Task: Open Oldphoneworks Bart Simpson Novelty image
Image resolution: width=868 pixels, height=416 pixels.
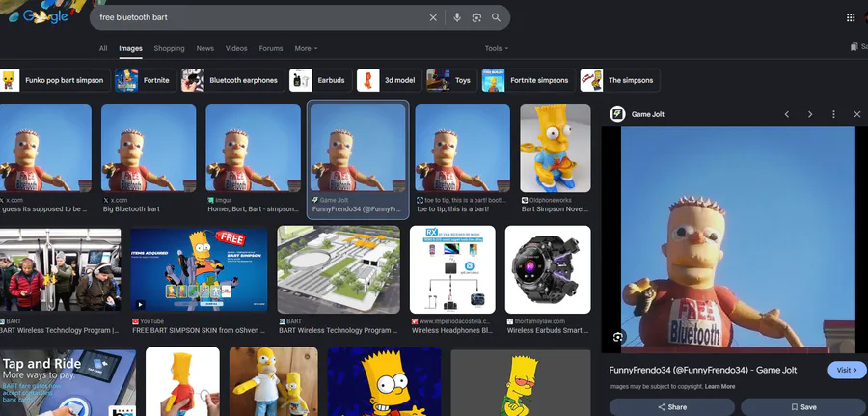Action: [556, 148]
